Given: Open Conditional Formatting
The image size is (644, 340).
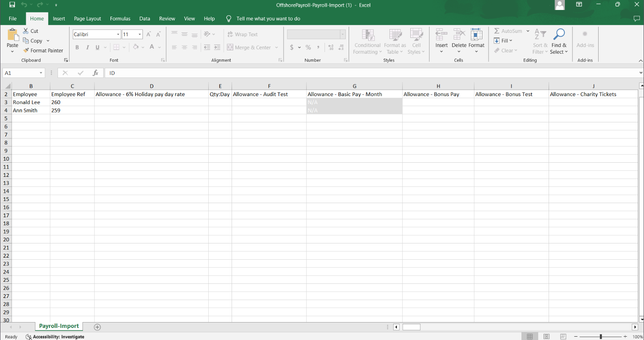Looking at the screenshot, I should point(367,42).
